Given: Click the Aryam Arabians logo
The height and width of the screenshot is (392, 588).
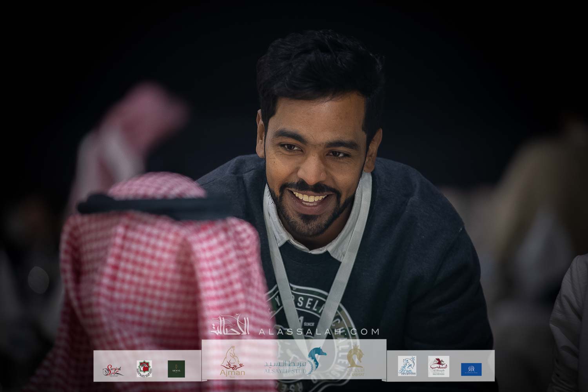Looking at the screenshot, I should pos(407,366).
